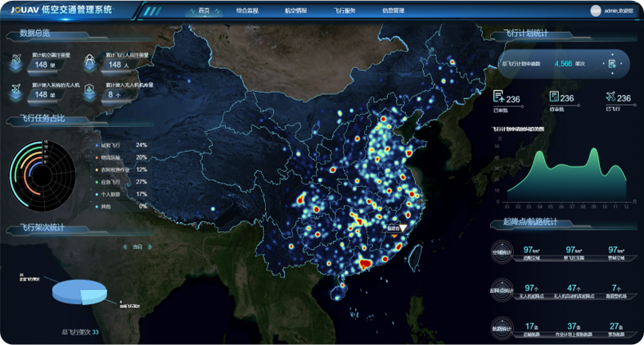Click the flight plan document icon beside 4,566
This screenshot has width=644, height=345.
click(612, 63)
